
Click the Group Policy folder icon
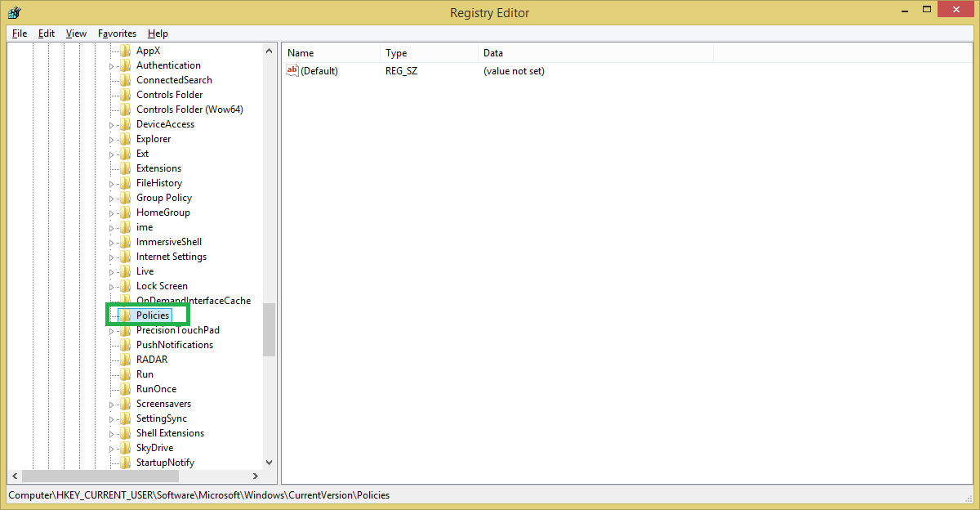(x=125, y=198)
